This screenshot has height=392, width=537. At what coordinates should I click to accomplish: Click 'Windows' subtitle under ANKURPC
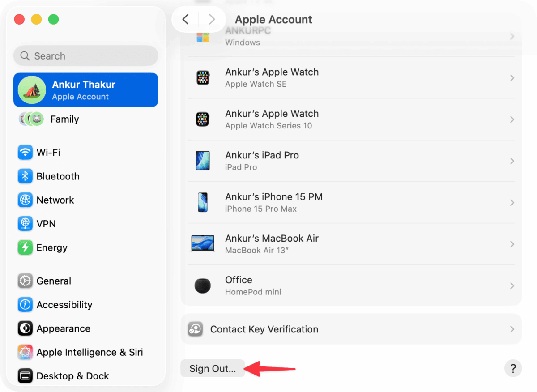click(x=243, y=43)
